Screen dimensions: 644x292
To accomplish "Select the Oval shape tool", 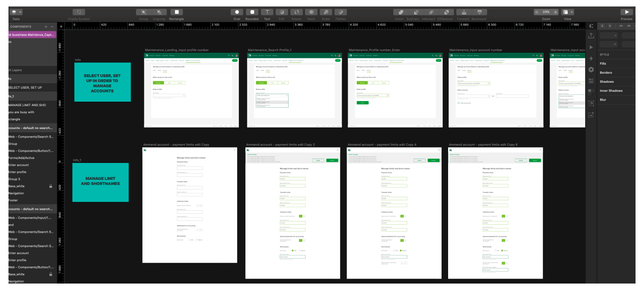I will [237, 12].
